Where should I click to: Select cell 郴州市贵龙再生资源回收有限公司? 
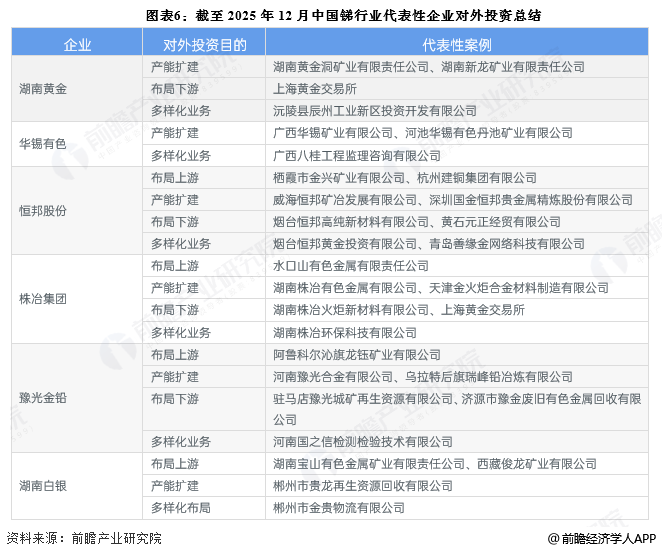(457, 486)
